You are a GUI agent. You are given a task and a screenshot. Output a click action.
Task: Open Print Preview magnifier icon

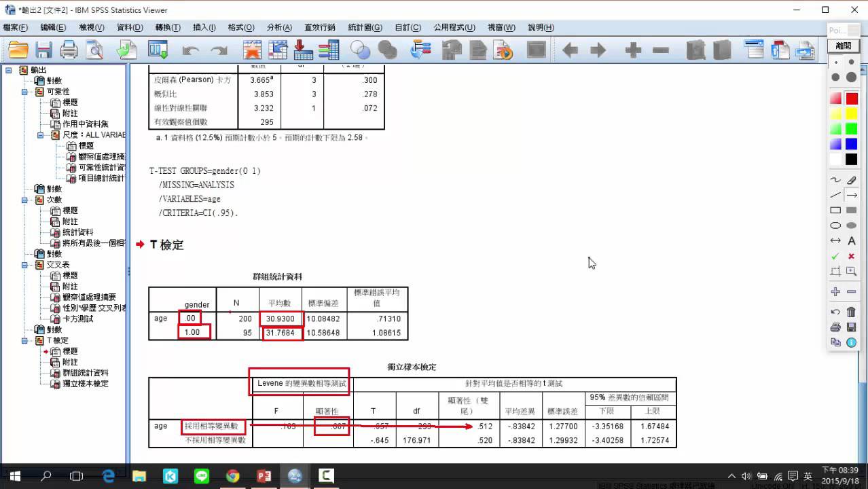pos(94,50)
